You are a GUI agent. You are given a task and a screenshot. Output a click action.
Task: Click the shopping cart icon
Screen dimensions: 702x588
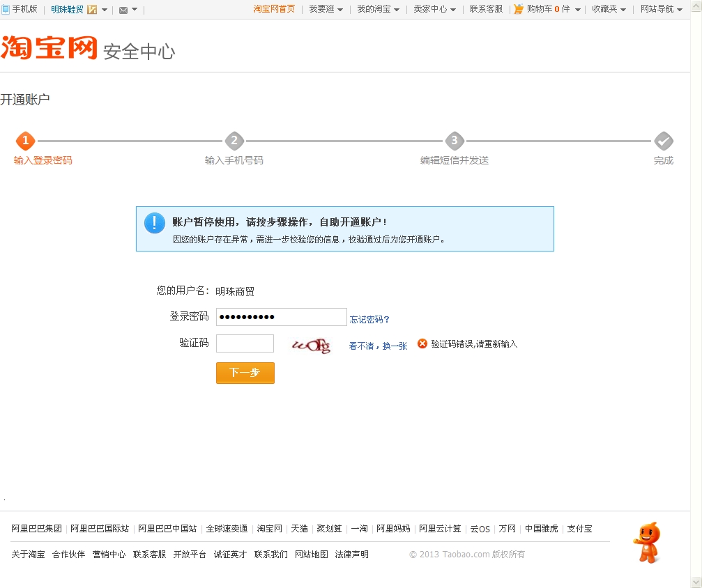click(x=519, y=9)
